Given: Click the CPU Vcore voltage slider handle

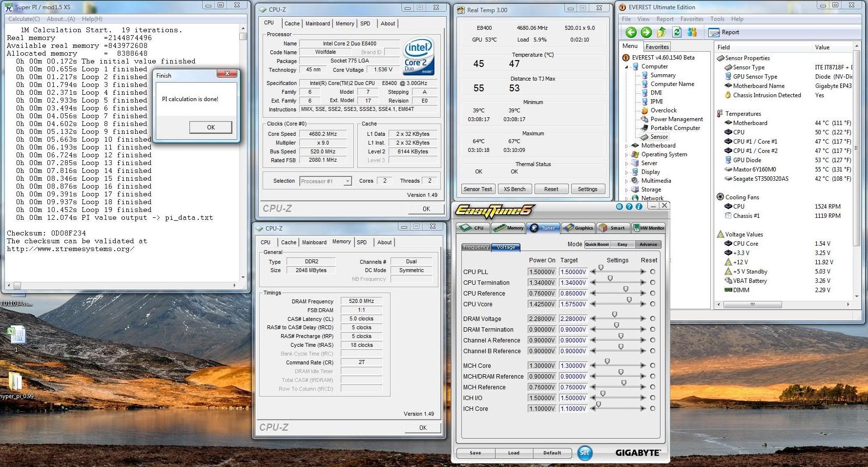Looking at the screenshot, I should point(629,300).
